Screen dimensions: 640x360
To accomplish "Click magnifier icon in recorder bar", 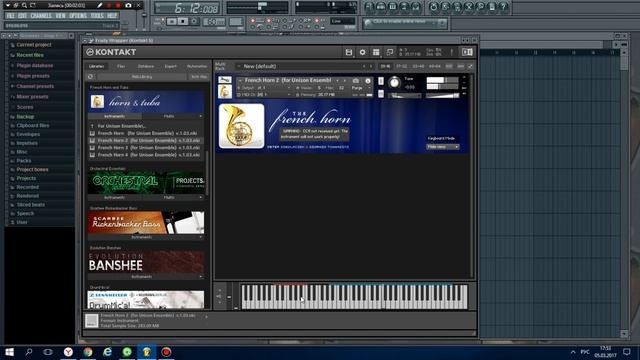I will (x=24, y=5).
